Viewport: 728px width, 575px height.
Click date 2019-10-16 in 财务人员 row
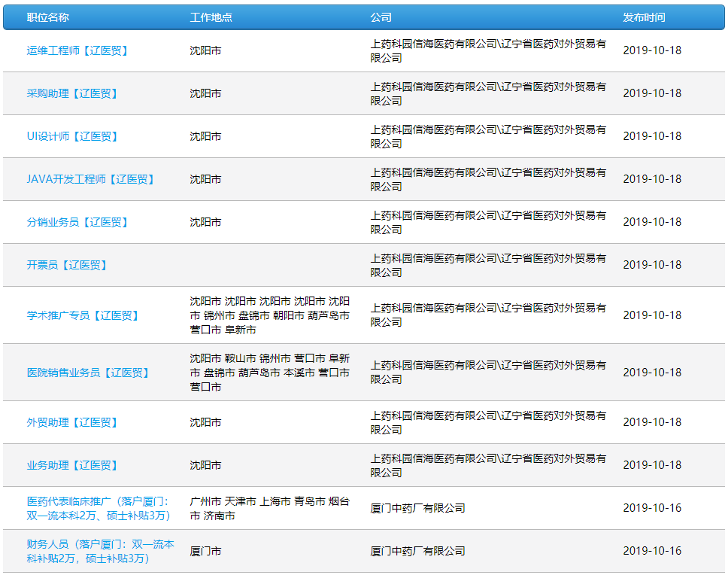click(x=652, y=551)
